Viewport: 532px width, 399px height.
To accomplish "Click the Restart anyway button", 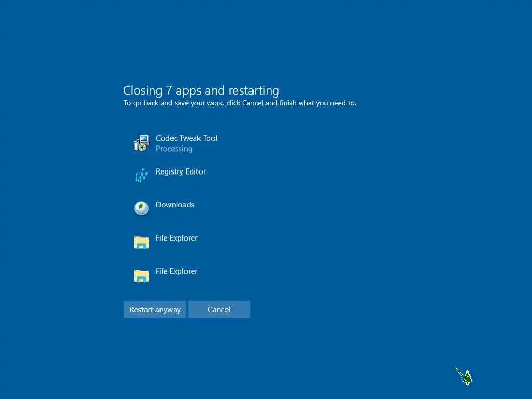I will tap(155, 310).
